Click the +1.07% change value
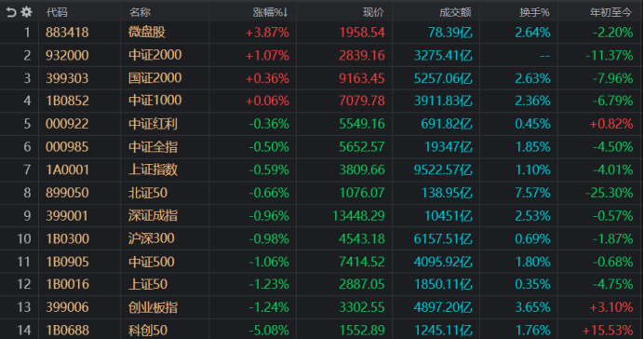 point(267,55)
